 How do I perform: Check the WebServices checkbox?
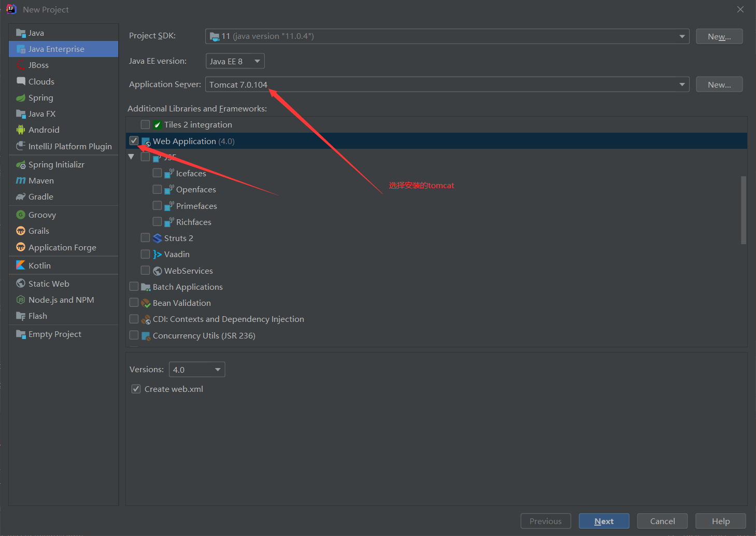click(x=145, y=270)
